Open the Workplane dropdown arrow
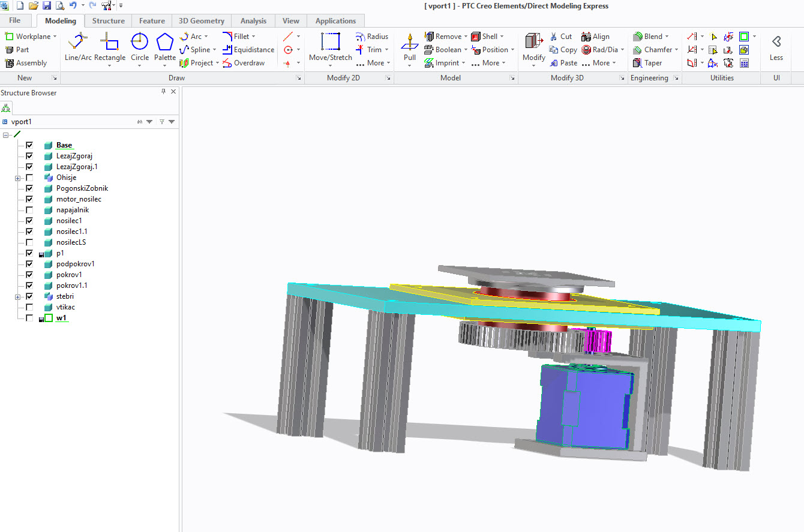 click(55, 37)
